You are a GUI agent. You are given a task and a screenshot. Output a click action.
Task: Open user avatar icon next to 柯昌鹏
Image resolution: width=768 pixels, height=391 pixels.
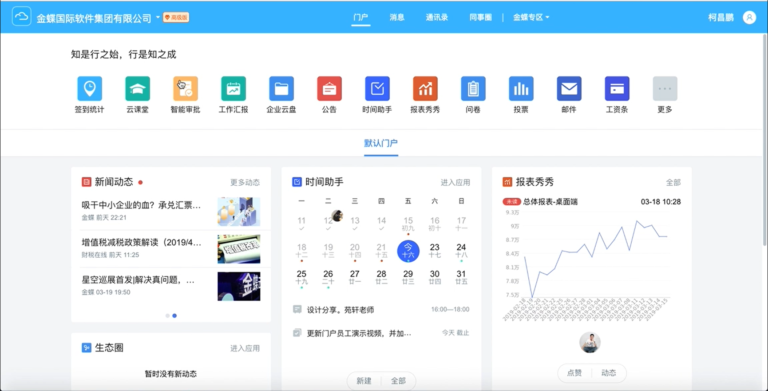tap(749, 17)
